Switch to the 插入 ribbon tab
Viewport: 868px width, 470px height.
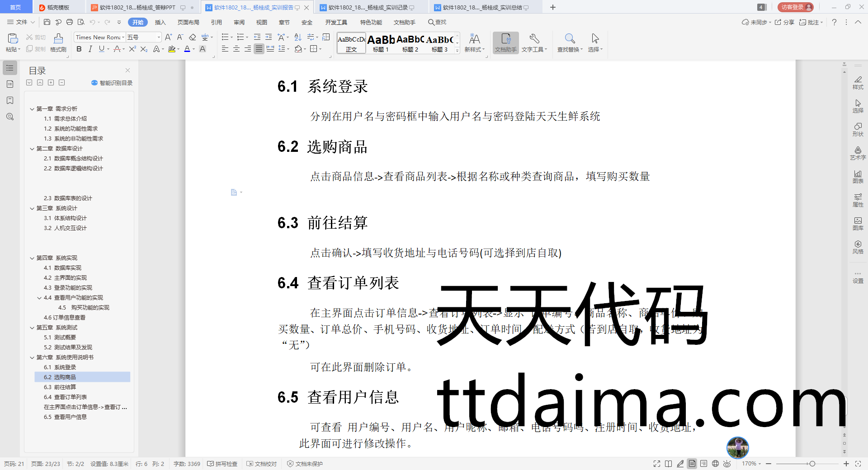point(160,22)
